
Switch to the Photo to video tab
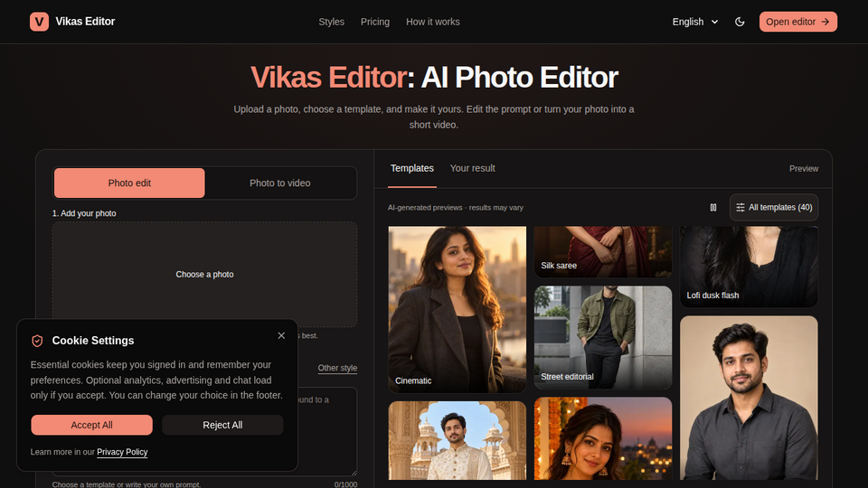tap(280, 183)
